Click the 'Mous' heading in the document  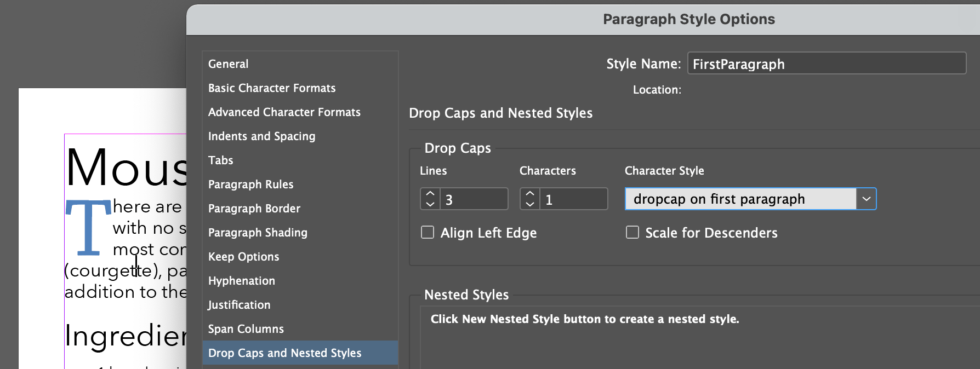(x=126, y=167)
